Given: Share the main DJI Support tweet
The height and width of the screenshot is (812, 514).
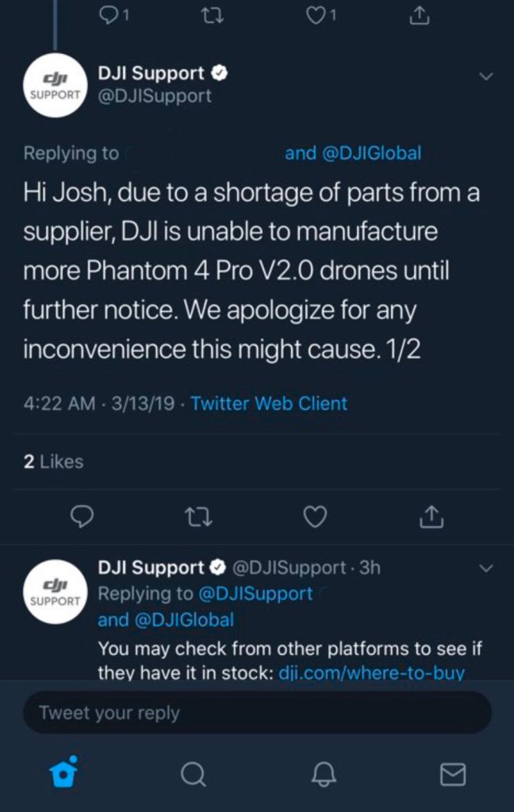Looking at the screenshot, I should pyautogui.click(x=430, y=517).
